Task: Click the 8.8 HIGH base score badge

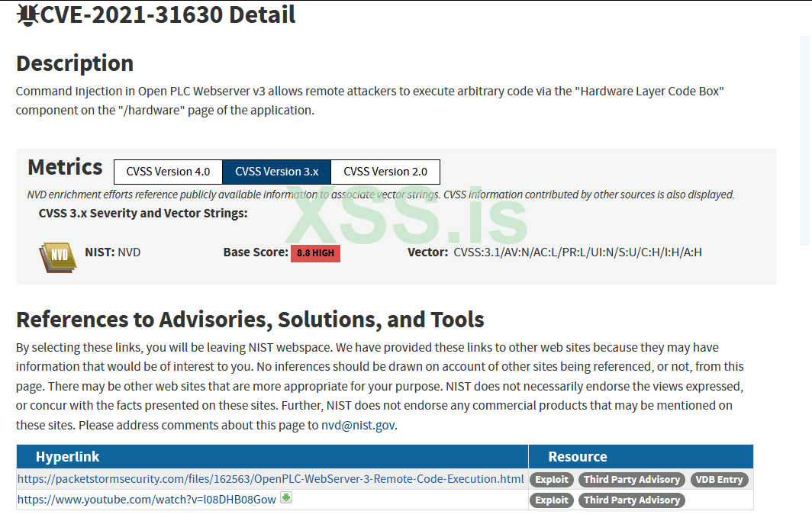Action: pos(315,253)
